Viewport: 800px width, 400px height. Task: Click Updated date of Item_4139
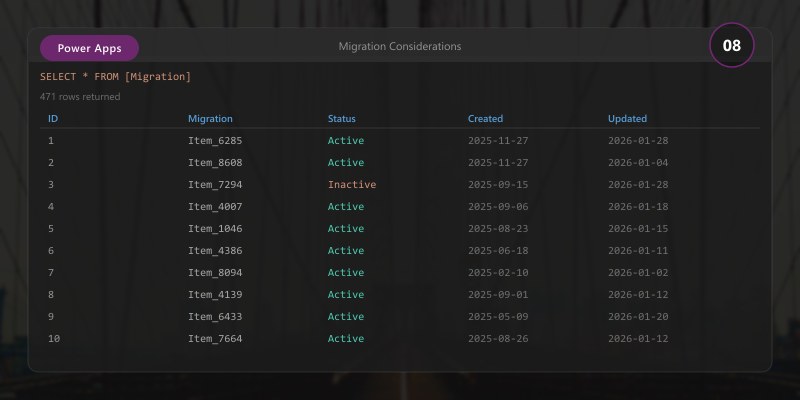point(638,294)
